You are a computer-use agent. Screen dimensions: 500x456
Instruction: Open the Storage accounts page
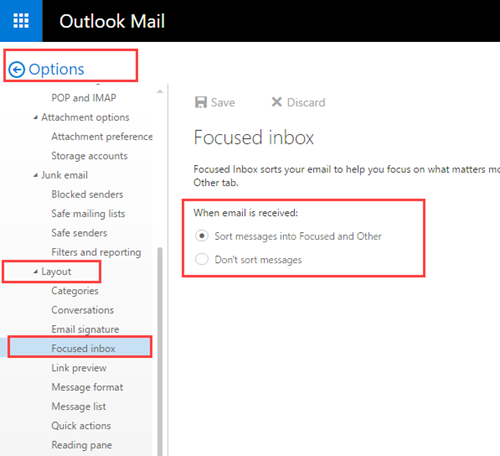click(89, 156)
